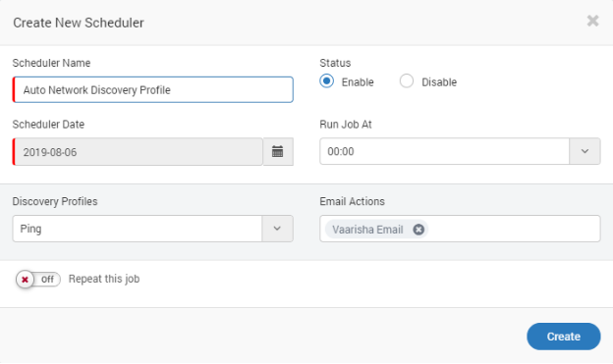Viewport: 613px width, 364px height.
Task: Open the Scheduler Date calendar picker
Action: [278, 151]
